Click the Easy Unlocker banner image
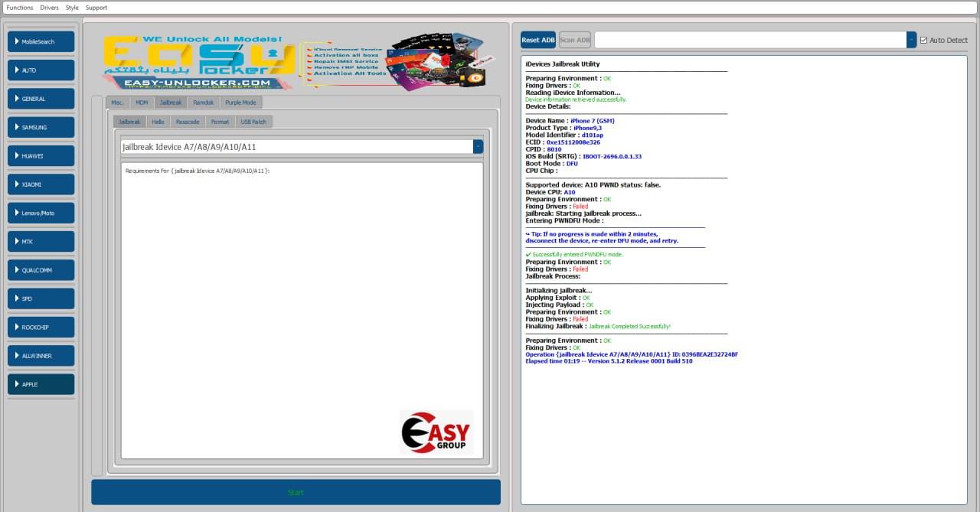The image size is (980, 512). tap(299, 62)
